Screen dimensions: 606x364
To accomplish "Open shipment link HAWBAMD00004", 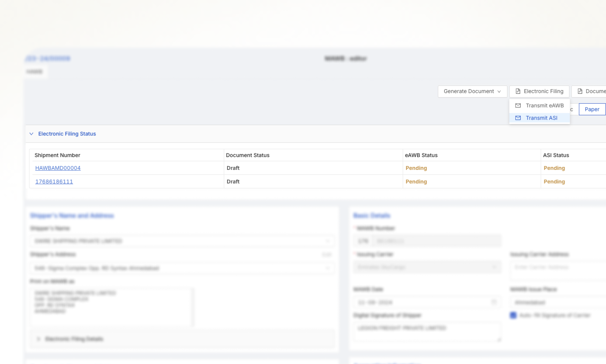I will click(58, 168).
